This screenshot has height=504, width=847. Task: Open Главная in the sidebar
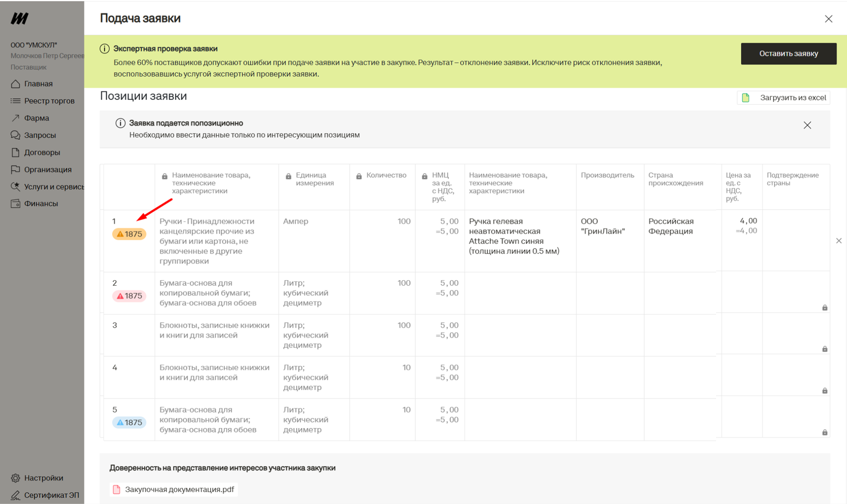38,84
